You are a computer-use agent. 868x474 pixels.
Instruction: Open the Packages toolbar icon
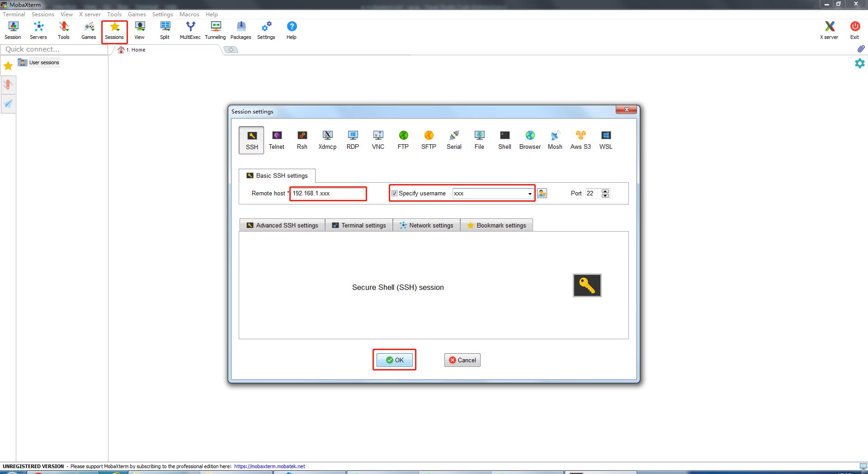(241, 31)
